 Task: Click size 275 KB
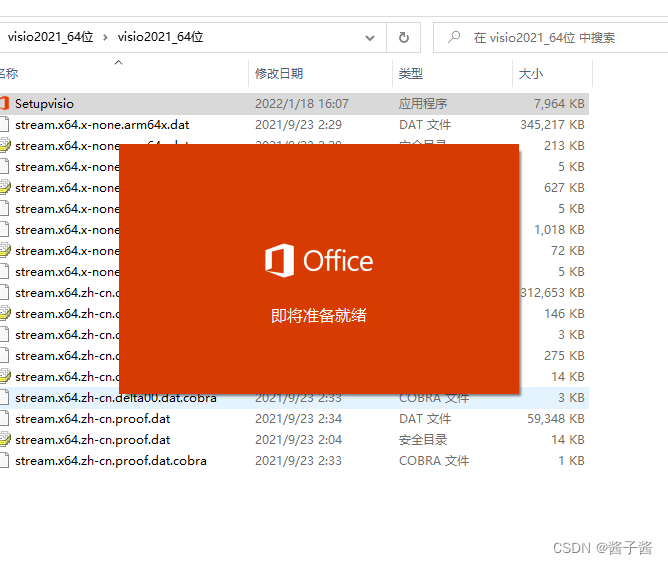[x=564, y=356]
